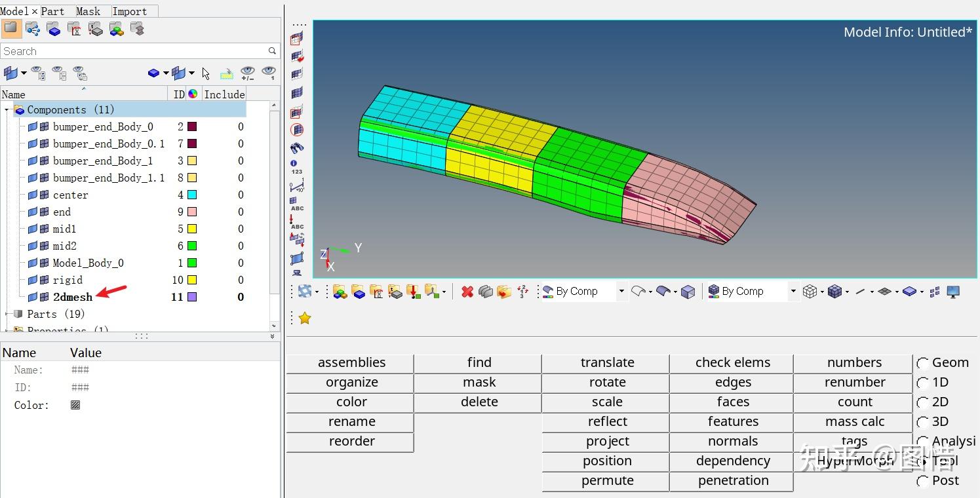The image size is (980, 498).
Task: Click the browser Search field
Action: (134, 51)
